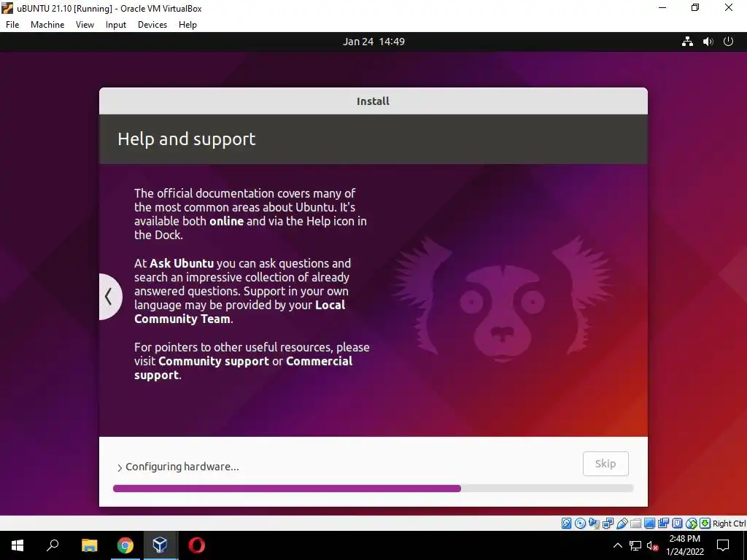The width and height of the screenshot is (747, 560).
Task: Follow the Commercial support link
Action: 244,368
